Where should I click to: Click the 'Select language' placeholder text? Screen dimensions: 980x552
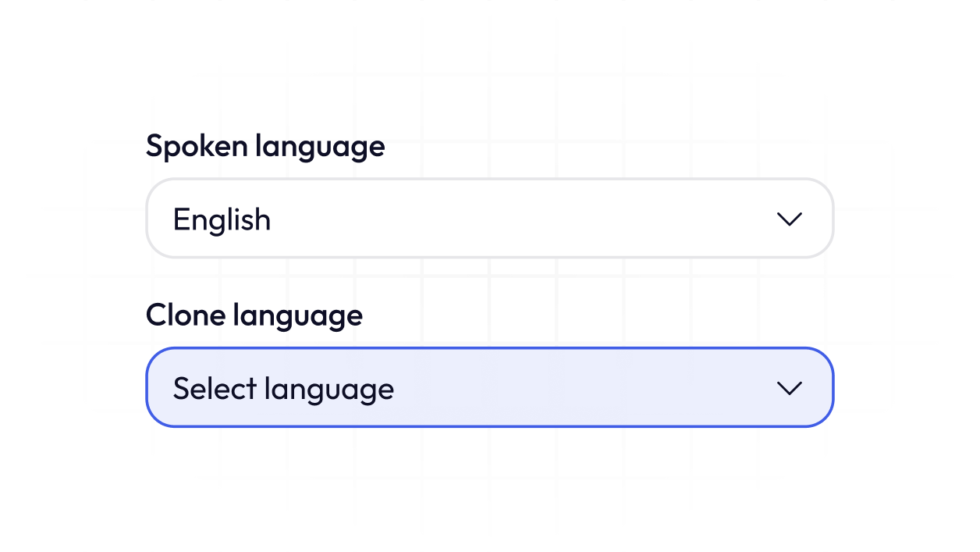(x=283, y=389)
